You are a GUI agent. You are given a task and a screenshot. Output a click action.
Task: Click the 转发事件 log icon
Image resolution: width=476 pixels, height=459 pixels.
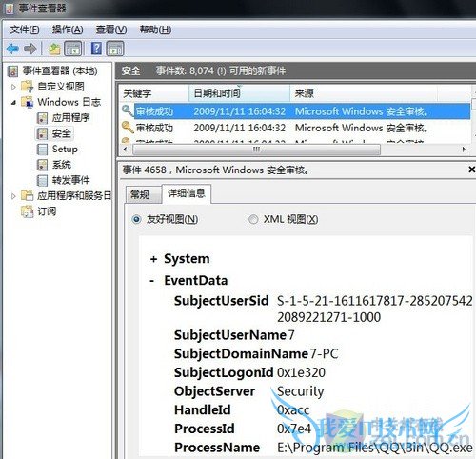click(x=42, y=180)
